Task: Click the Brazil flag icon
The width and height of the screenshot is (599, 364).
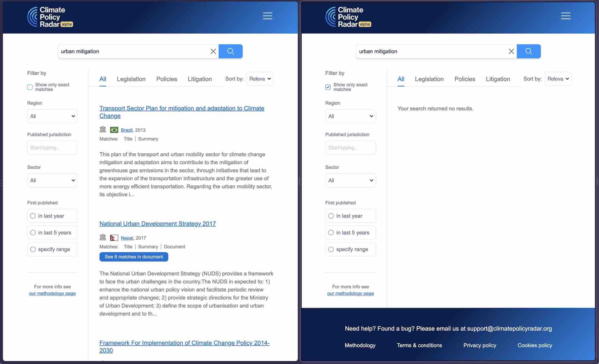Action: (114, 130)
